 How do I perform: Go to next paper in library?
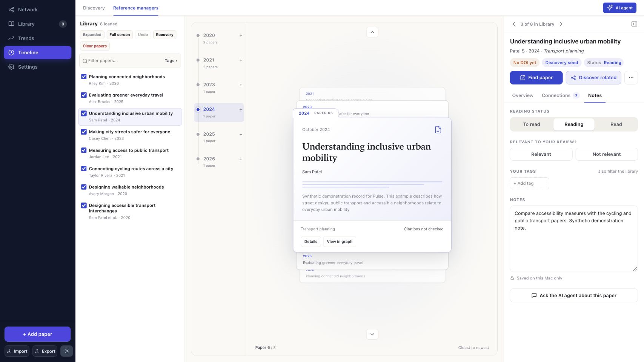pos(561,24)
